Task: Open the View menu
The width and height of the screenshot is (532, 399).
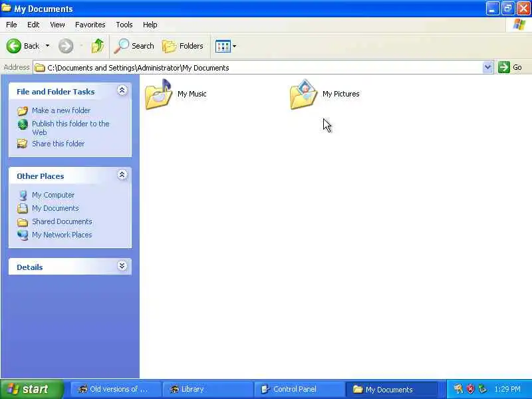Action: [57, 25]
